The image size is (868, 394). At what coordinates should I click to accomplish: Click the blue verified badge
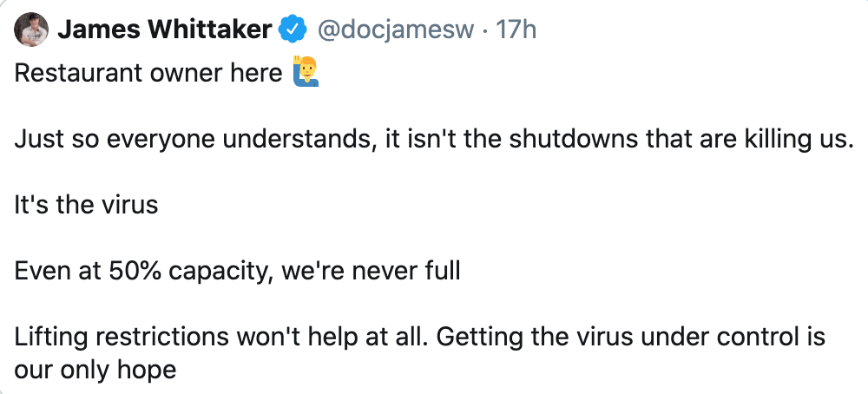tap(293, 31)
